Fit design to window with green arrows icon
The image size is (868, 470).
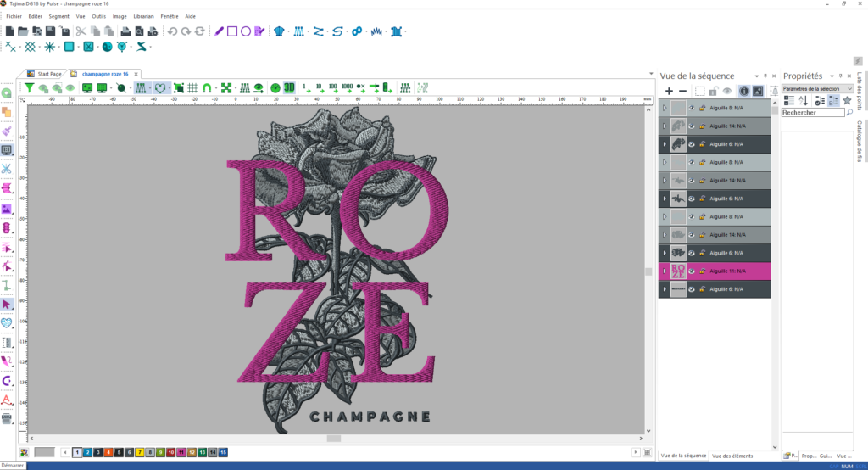coord(225,88)
